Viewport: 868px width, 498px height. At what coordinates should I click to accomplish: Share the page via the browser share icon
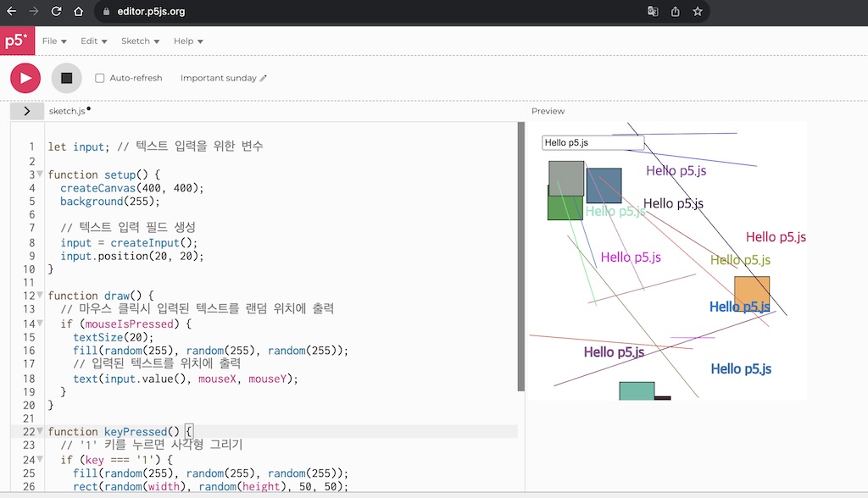click(x=675, y=11)
